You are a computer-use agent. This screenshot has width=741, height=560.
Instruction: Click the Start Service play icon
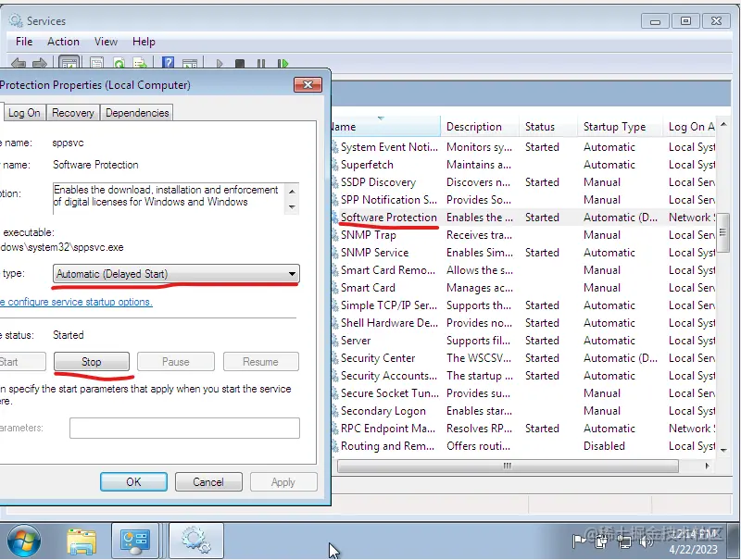pos(220,63)
